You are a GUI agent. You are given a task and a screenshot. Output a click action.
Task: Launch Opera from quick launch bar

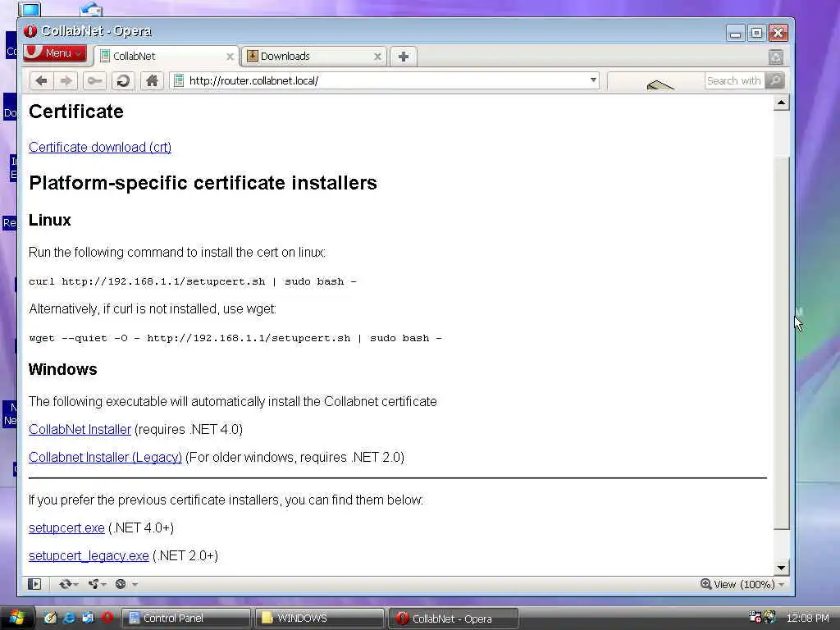pyautogui.click(x=107, y=618)
